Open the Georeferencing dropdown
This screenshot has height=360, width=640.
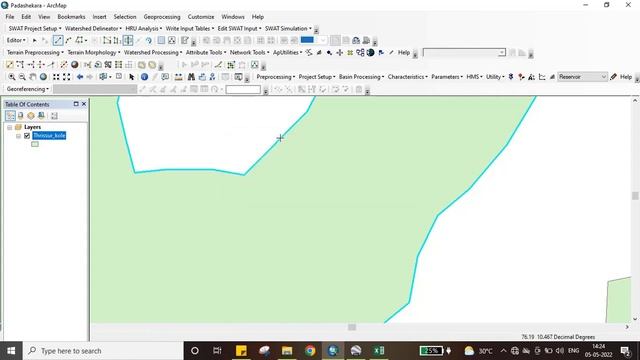point(28,89)
